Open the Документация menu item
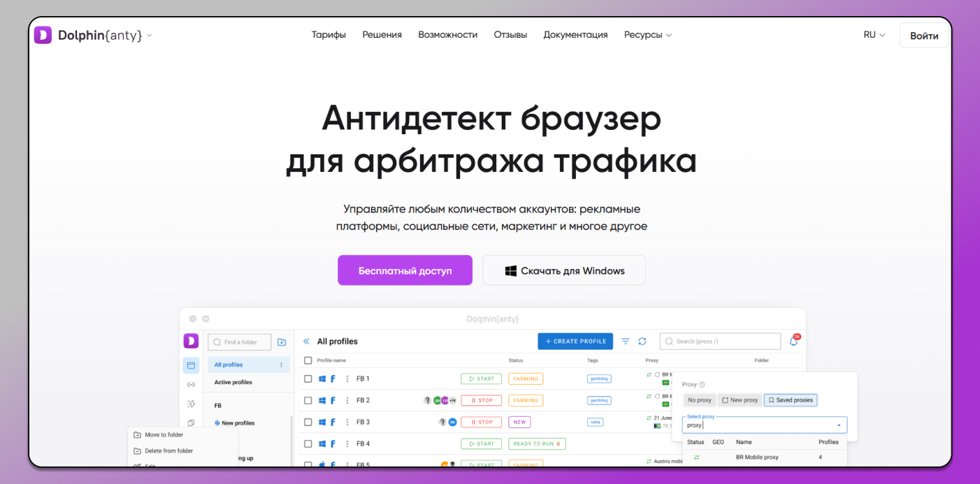This screenshot has width=980, height=484. coord(575,35)
